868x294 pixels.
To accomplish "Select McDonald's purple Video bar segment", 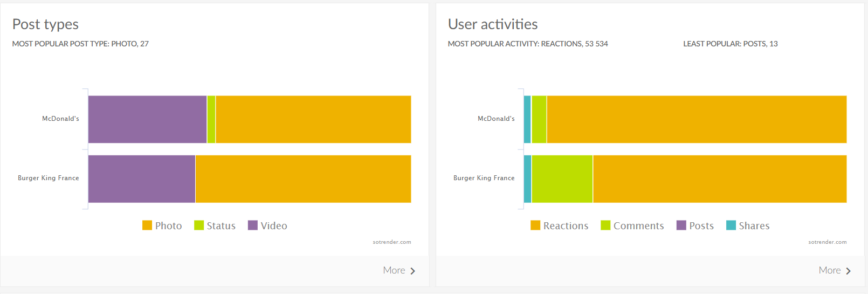I will 147,119.
